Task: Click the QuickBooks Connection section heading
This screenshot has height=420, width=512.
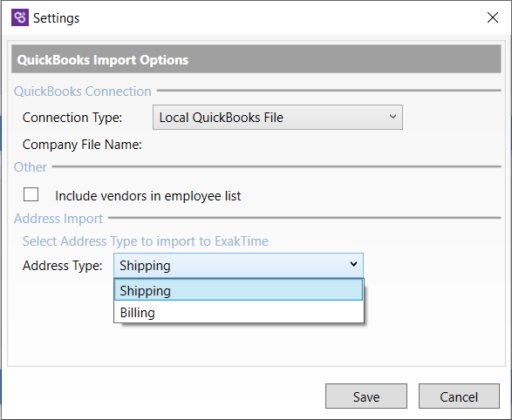Action: [83, 91]
